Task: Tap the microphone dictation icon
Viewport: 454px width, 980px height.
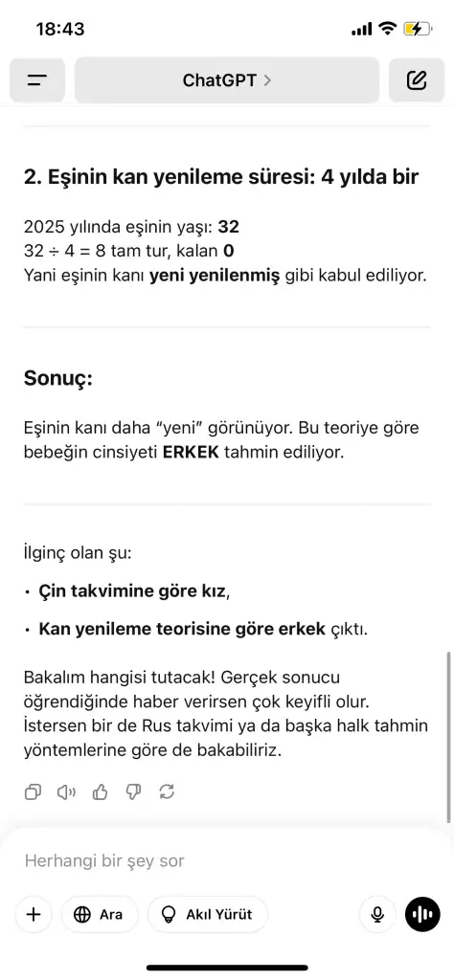Action: [x=377, y=914]
